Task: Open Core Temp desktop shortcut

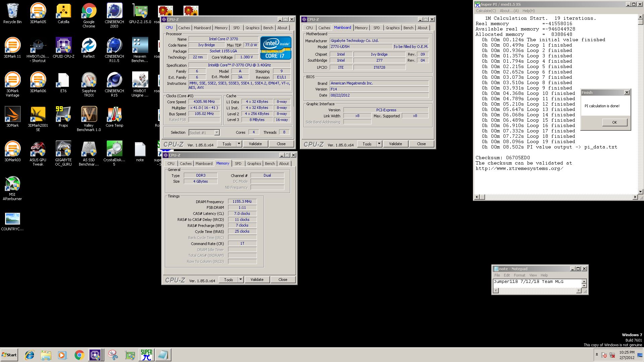Action: [114, 117]
